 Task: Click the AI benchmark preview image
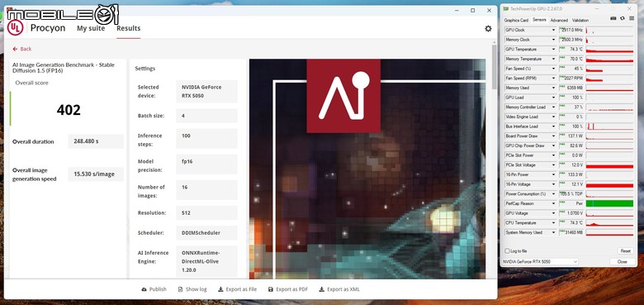367,169
